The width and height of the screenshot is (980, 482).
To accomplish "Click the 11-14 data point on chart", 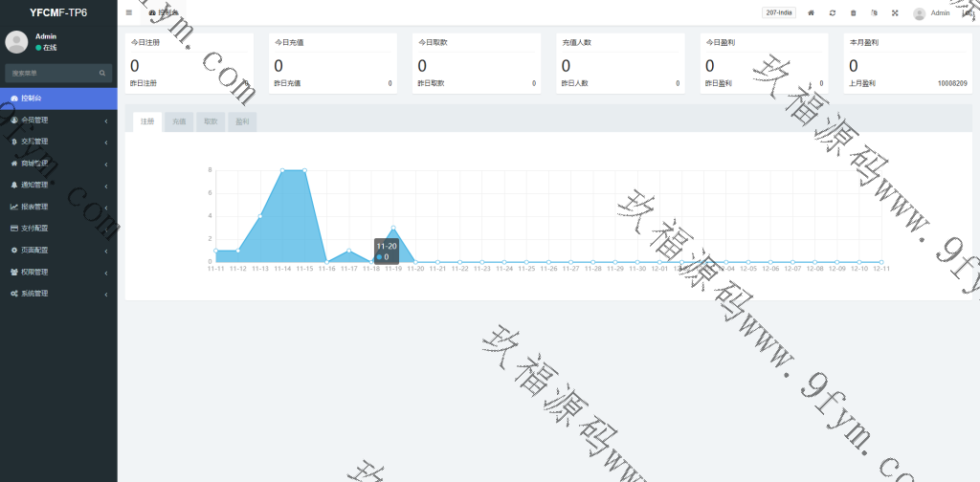I will 282,170.
